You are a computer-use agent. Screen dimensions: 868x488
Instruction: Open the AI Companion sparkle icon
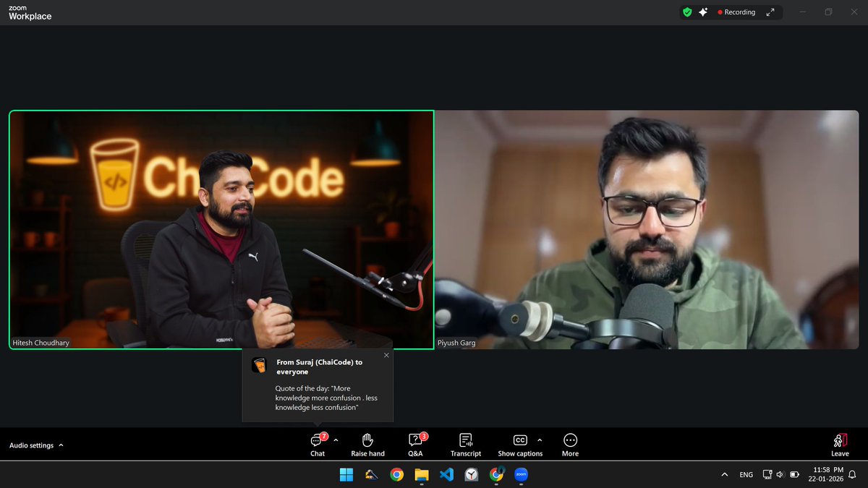coord(703,12)
